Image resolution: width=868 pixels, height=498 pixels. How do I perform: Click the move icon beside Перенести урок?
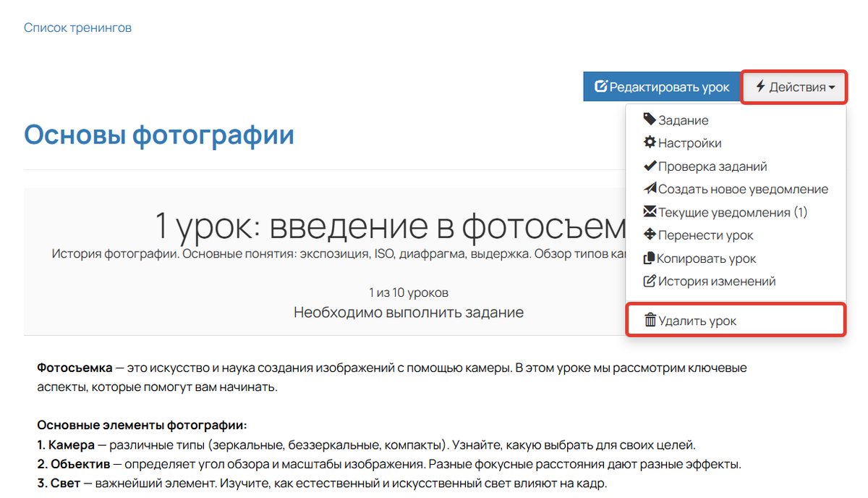coord(651,235)
